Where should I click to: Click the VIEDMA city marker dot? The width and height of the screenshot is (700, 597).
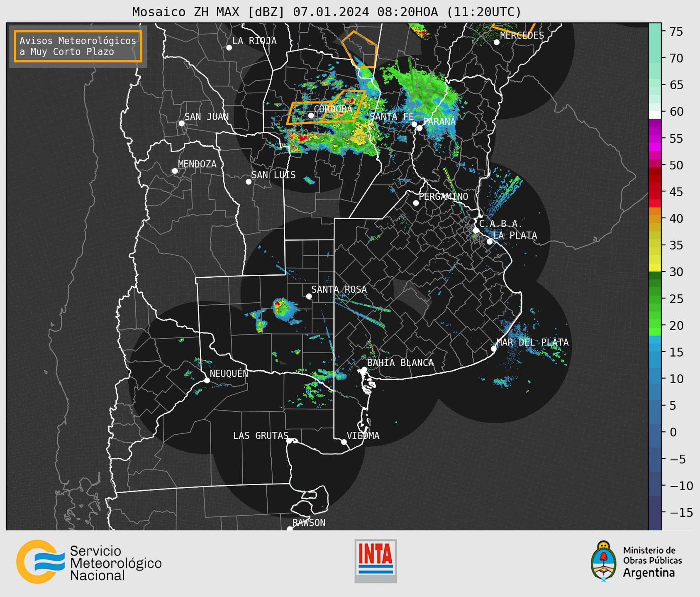tap(344, 442)
